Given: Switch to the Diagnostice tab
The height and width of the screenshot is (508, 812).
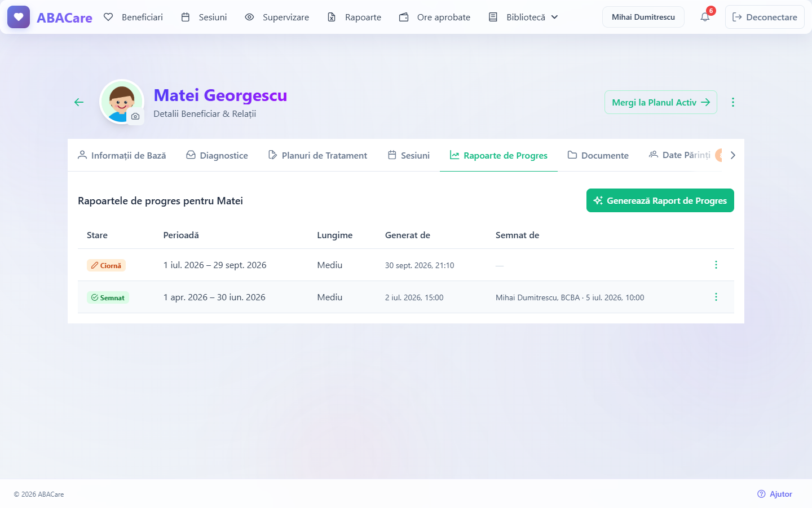Looking at the screenshot, I should click(x=217, y=155).
